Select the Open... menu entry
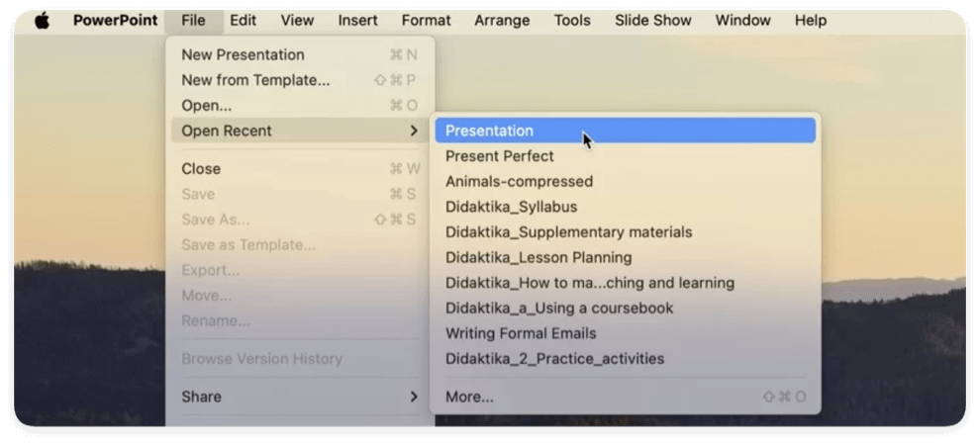 pos(300,106)
